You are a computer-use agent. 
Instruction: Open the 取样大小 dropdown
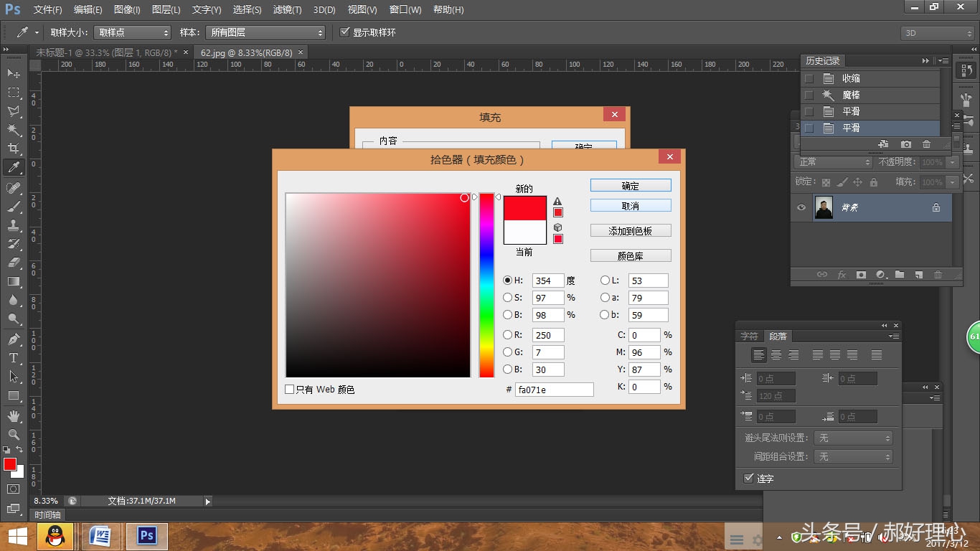coord(133,33)
